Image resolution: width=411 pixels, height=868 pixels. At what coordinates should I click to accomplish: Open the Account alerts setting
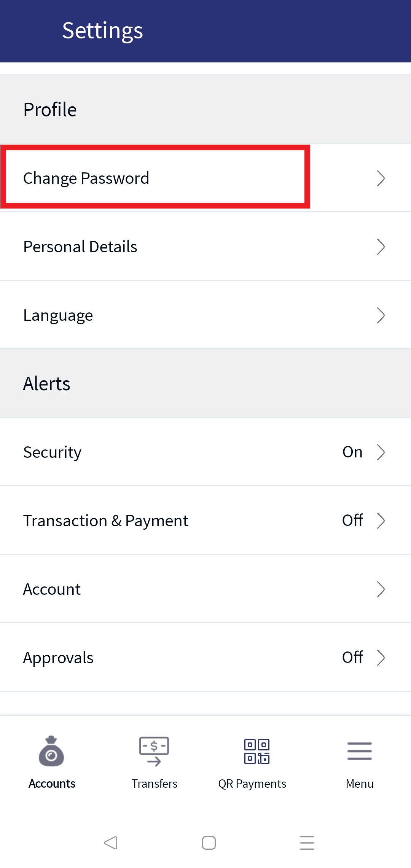click(x=205, y=589)
